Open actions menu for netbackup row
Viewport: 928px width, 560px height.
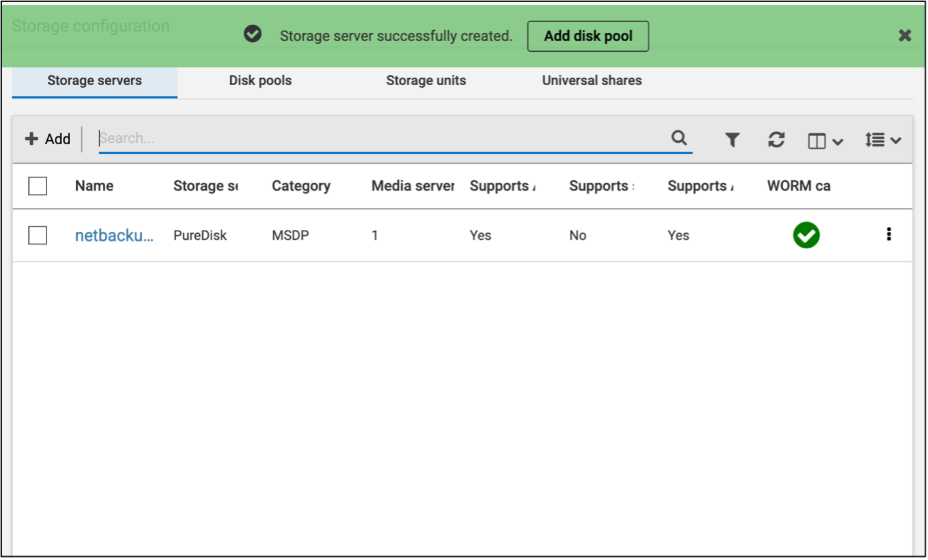(889, 234)
